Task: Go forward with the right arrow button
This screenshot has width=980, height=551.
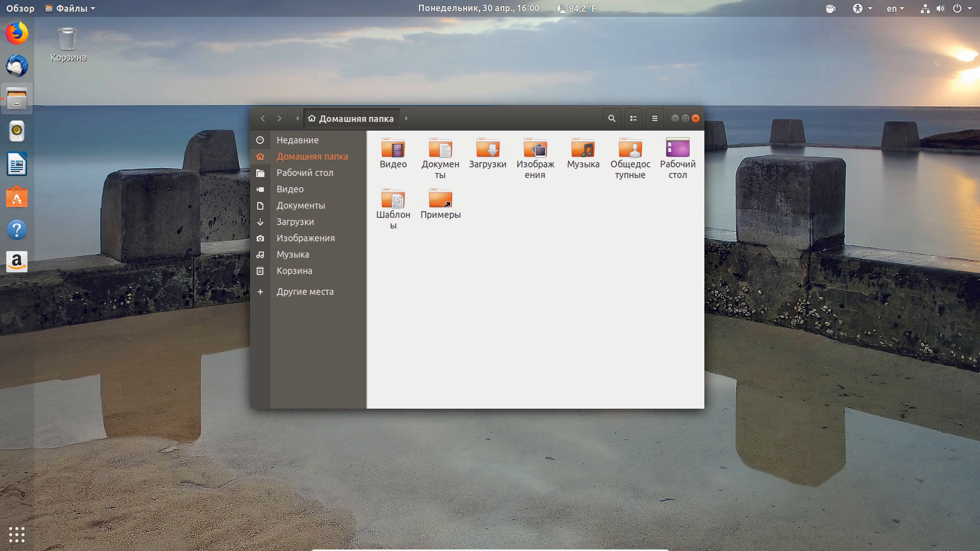Action: 279,118
